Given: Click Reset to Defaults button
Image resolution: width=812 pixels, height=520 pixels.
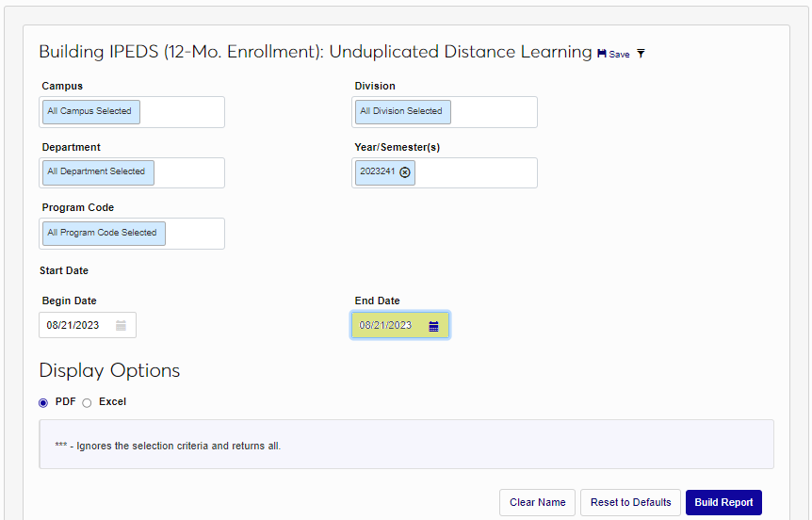Looking at the screenshot, I should [631, 502].
